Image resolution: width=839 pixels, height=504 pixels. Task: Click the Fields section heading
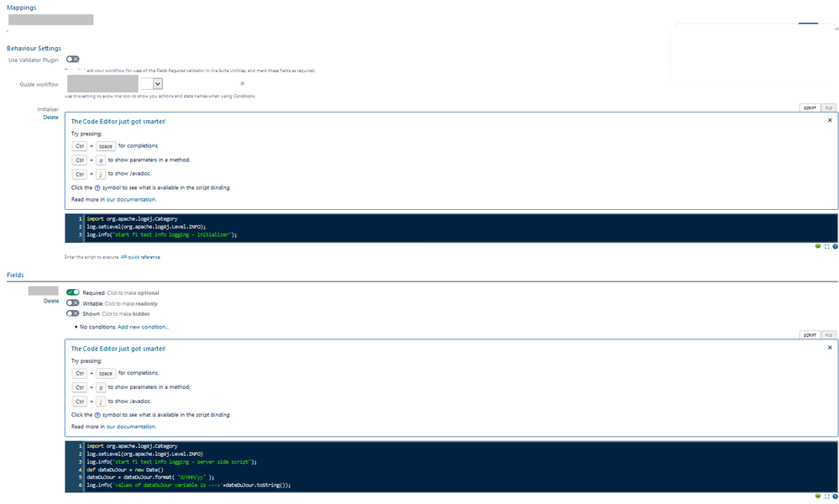pos(15,275)
